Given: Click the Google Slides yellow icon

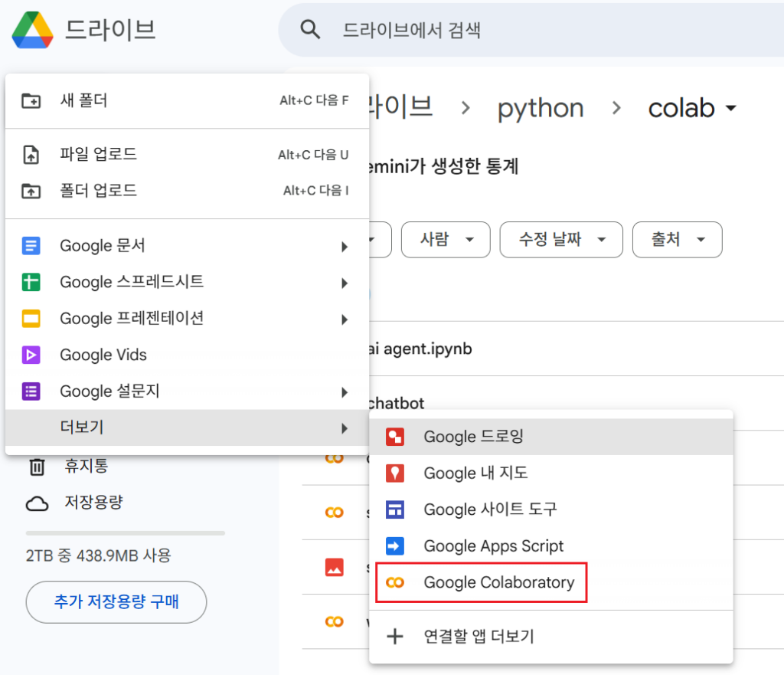Looking at the screenshot, I should [x=31, y=319].
